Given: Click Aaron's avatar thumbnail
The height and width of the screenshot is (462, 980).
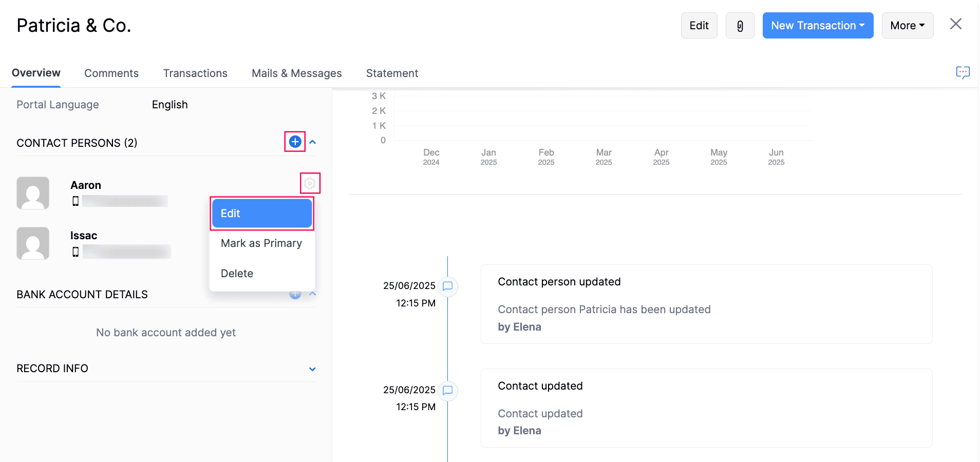Looking at the screenshot, I should pos(33,193).
